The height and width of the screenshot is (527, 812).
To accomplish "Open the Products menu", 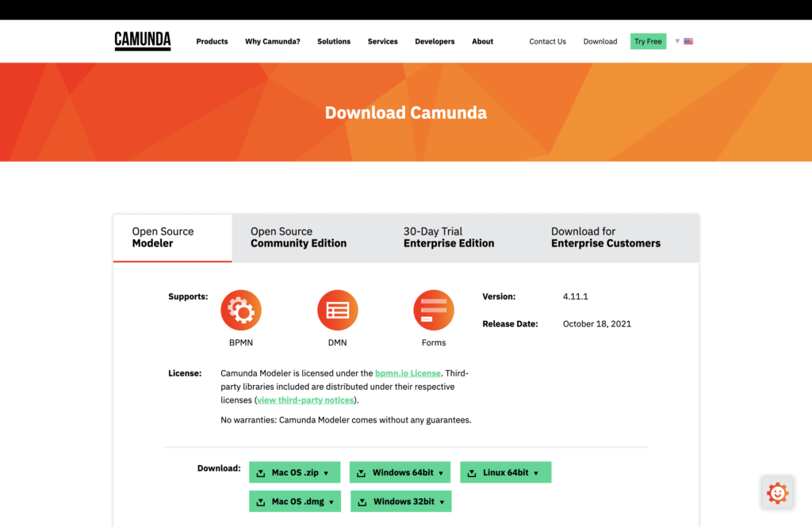I will 212,41.
